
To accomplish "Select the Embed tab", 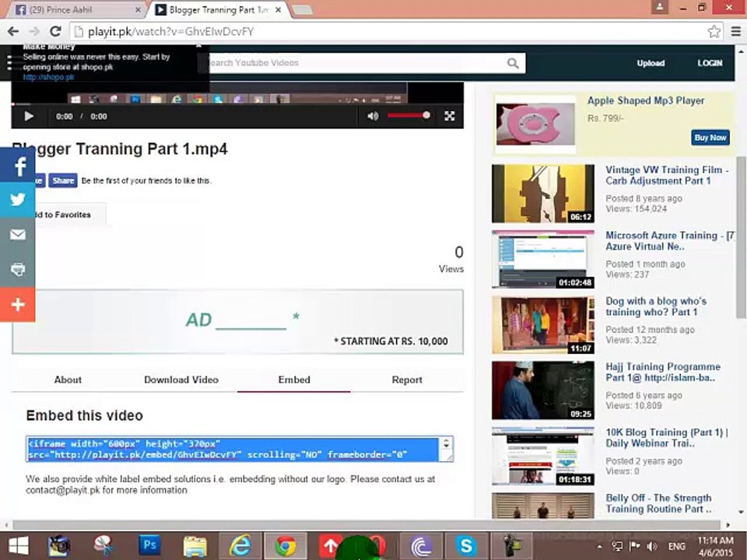I will (x=294, y=380).
